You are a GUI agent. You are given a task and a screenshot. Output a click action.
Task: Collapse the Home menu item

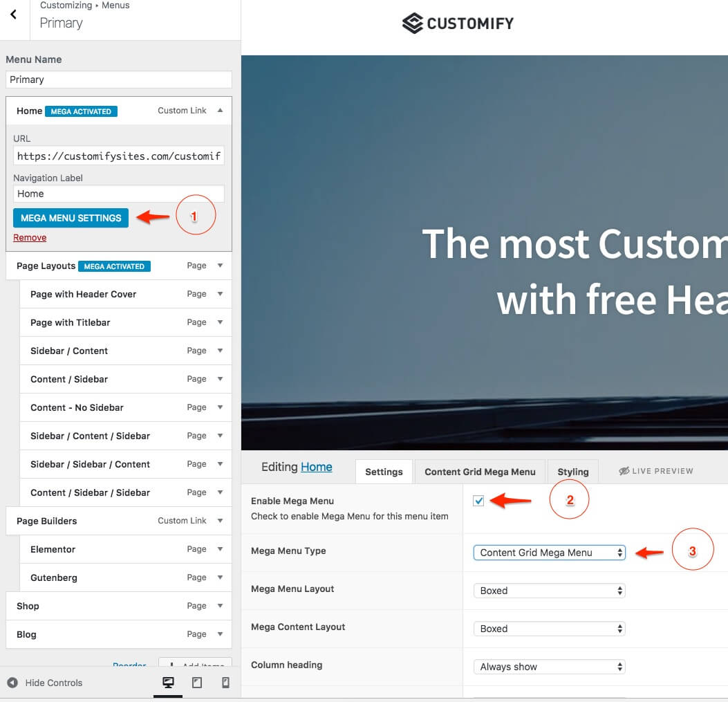(x=220, y=111)
